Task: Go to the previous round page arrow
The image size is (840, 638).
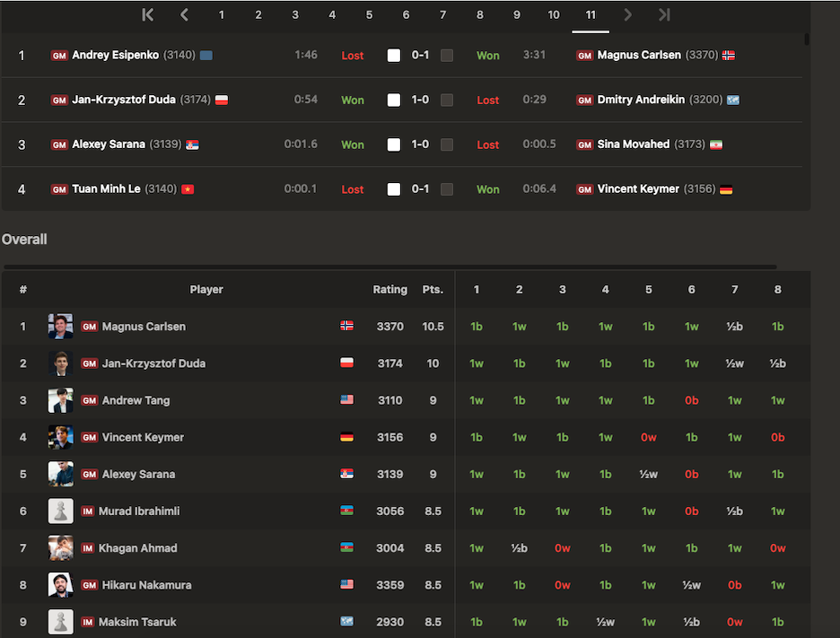Action: pyautogui.click(x=185, y=14)
